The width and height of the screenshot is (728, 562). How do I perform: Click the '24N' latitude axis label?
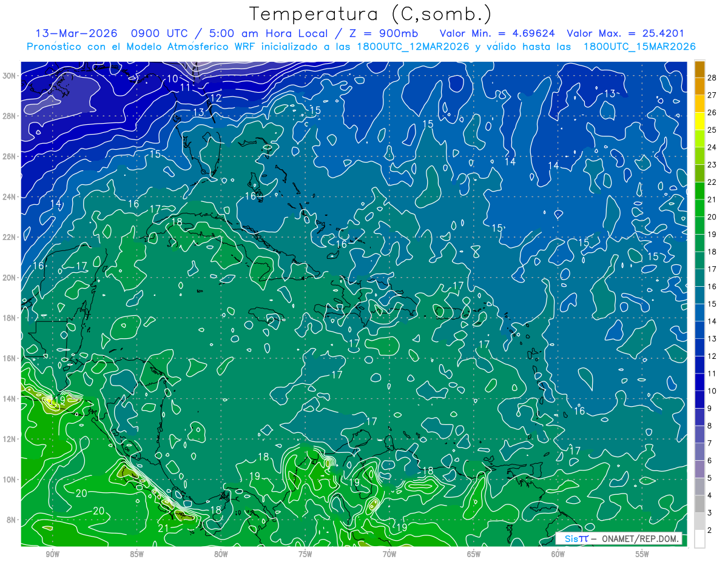tap(10, 196)
